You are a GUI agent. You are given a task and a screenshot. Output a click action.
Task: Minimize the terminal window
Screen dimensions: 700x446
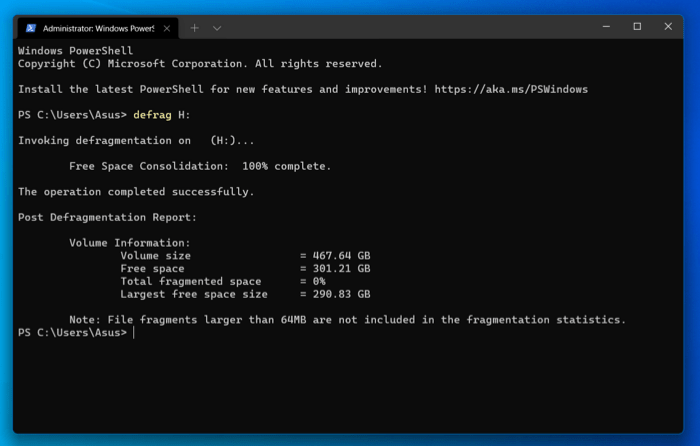606,27
